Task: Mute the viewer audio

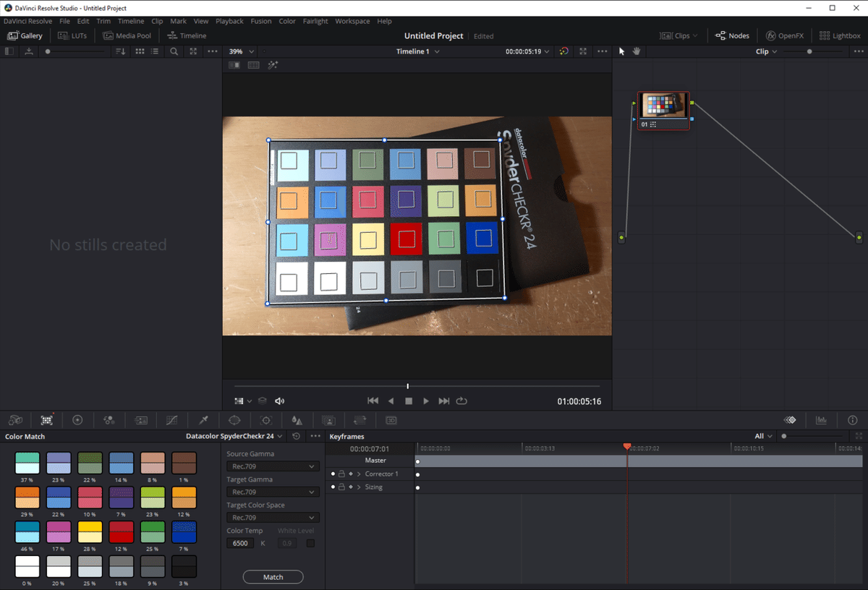Action: click(280, 401)
